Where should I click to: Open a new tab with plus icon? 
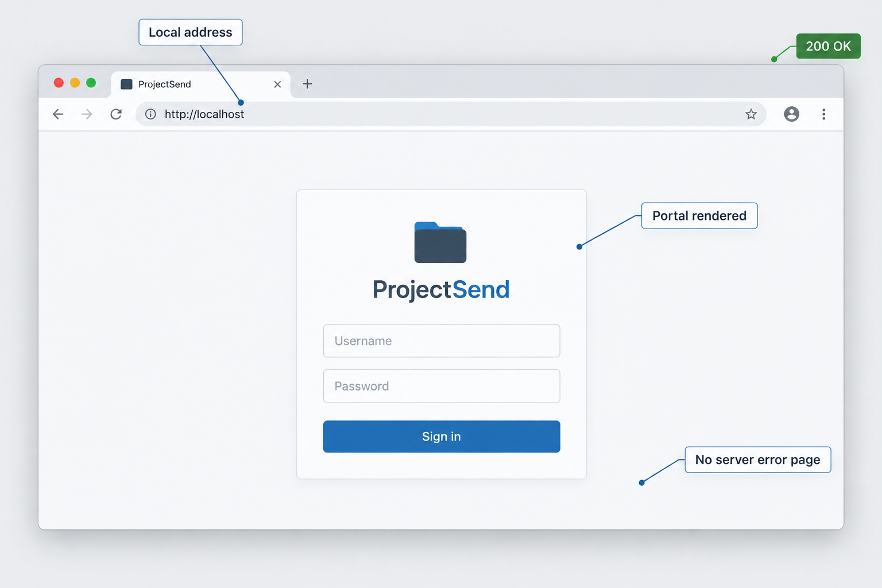pos(307,84)
